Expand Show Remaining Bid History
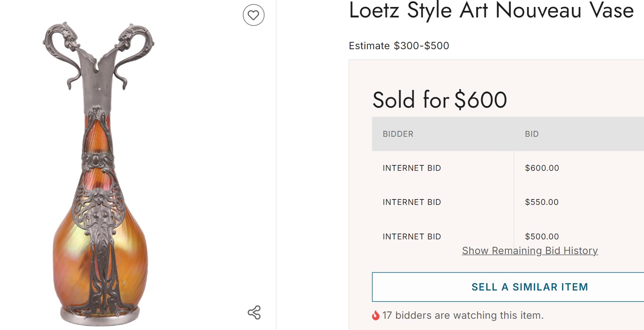644x330 pixels. [530, 251]
